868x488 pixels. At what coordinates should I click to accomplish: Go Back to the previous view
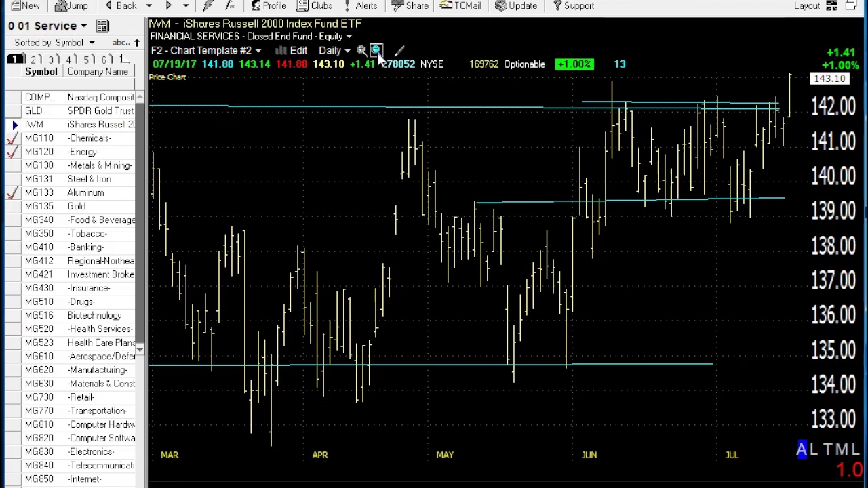click(120, 6)
